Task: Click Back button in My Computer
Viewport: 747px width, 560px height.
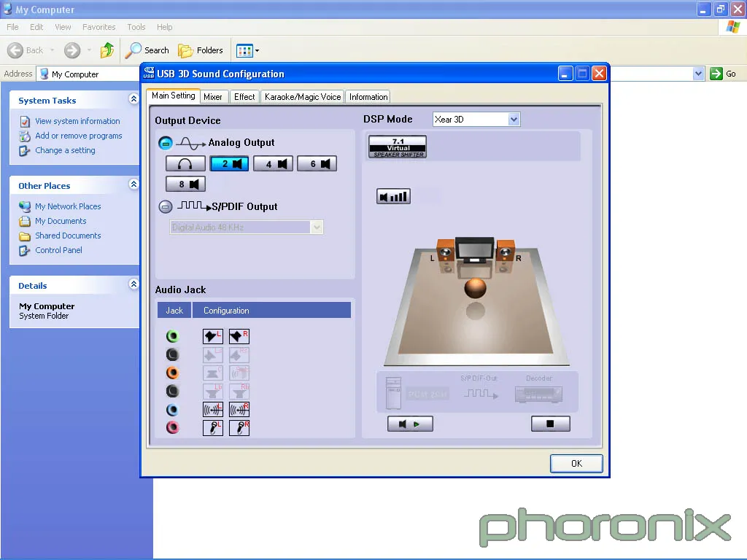Action: (26, 50)
